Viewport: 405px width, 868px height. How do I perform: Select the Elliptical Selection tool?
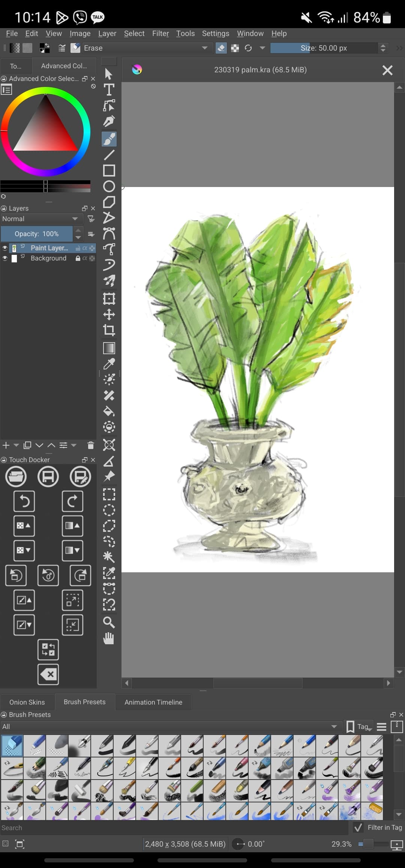[x=109, y=510]
